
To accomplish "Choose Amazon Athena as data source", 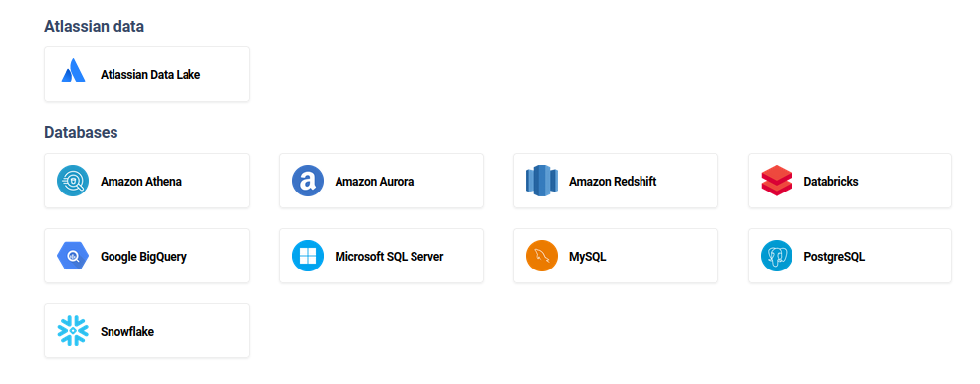I will (147, 181).
